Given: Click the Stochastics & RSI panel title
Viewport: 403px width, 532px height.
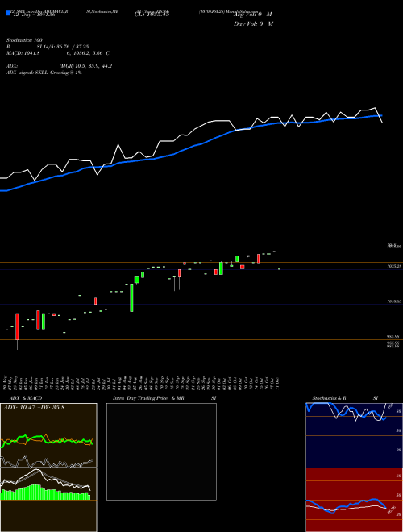Looking at the screenshot, I should point(345,398).
